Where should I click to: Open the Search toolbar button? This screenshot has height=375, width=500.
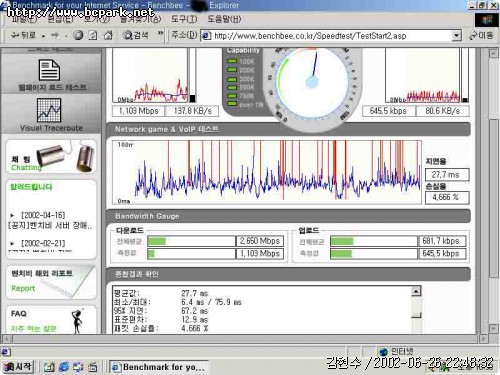(136, 35)
